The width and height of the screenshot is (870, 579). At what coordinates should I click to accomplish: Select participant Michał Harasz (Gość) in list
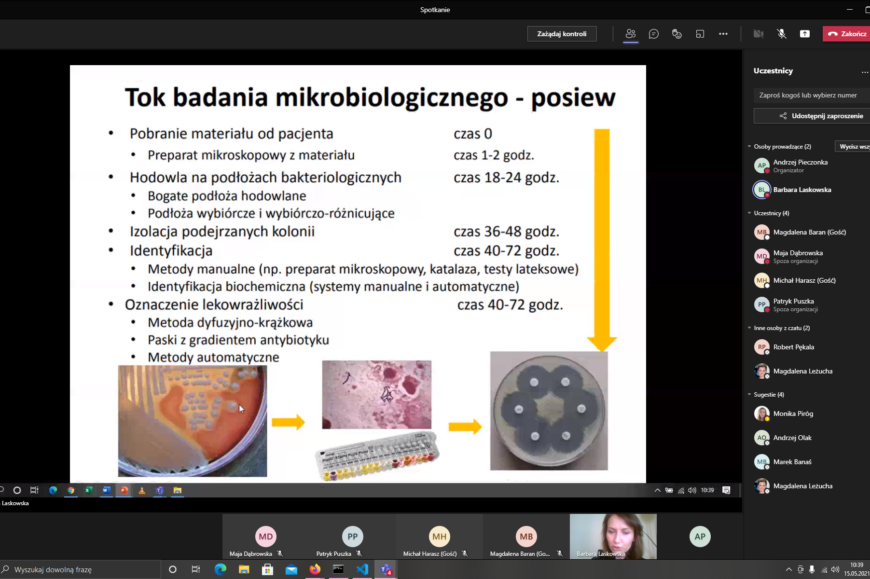[807, 280]
